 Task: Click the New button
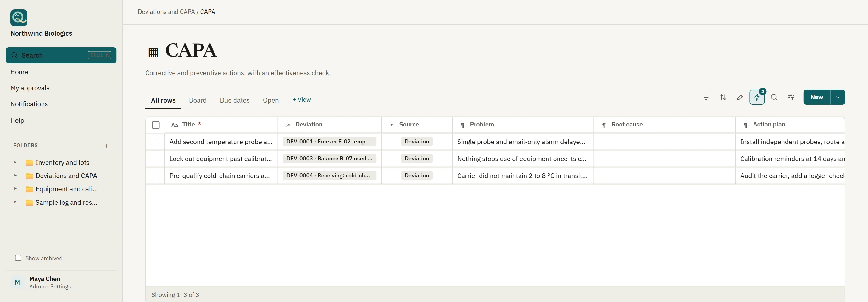click(817, 98)
